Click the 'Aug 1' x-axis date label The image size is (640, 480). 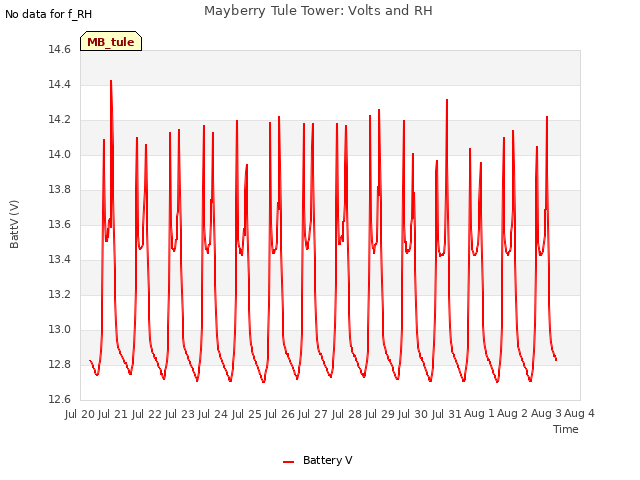point(479,414)
